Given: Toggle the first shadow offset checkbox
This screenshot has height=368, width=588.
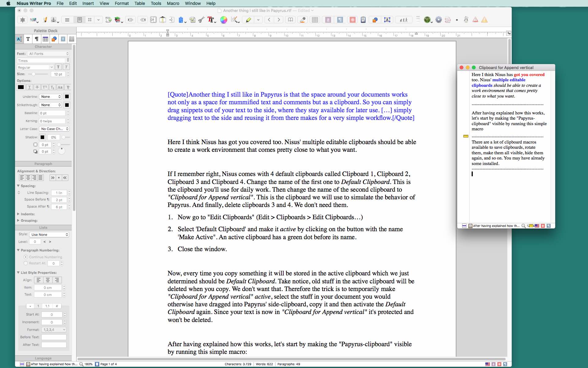Looking at the screenshot, I should coord(36,144).
